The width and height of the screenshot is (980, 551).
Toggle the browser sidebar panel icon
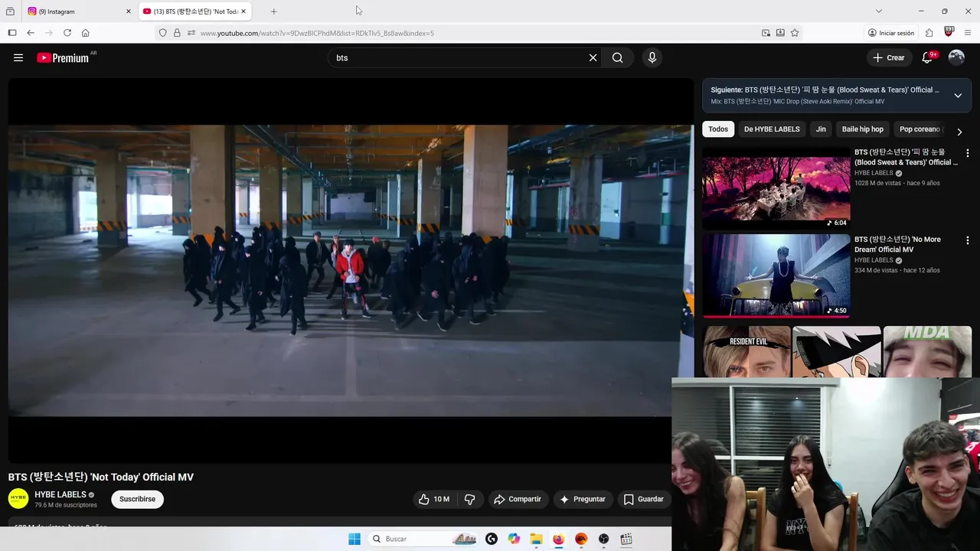click(12, 33)
